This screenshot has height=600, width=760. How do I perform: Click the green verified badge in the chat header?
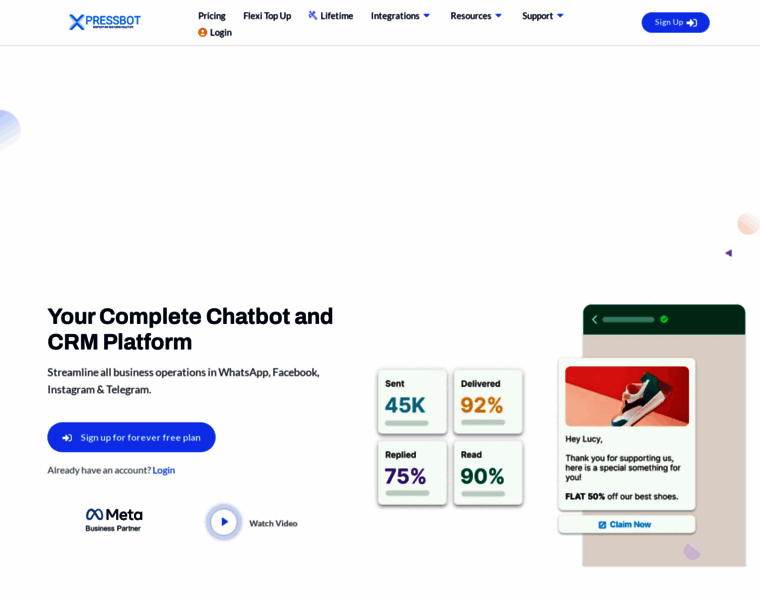(x=664, y=319)
